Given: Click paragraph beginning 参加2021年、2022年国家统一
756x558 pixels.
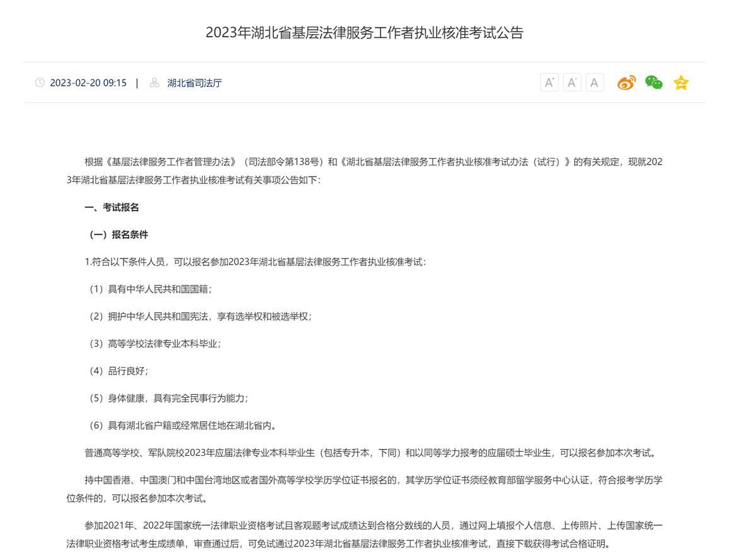Looking at the screenshot, I should [364, 535].
